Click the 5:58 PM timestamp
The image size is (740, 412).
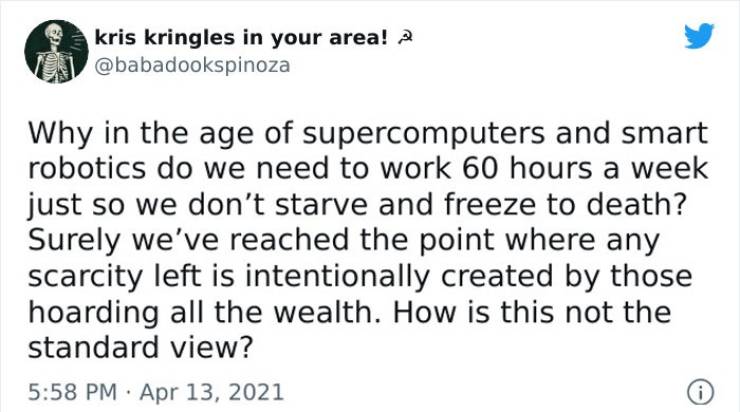click(73, 392)
